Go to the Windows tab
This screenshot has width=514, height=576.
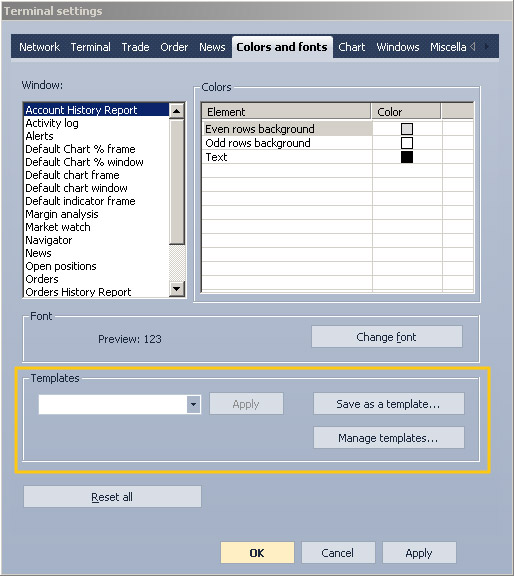tap(398, 47)
